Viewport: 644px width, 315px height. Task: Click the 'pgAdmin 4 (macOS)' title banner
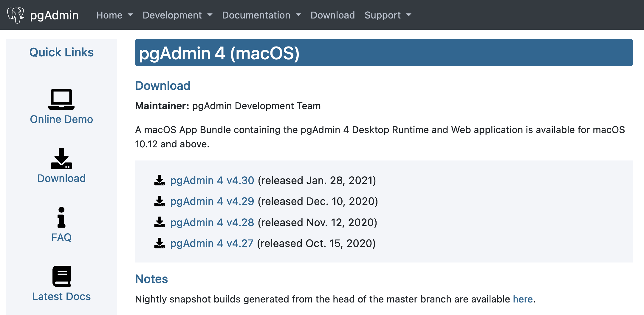[x=384, y=52]
